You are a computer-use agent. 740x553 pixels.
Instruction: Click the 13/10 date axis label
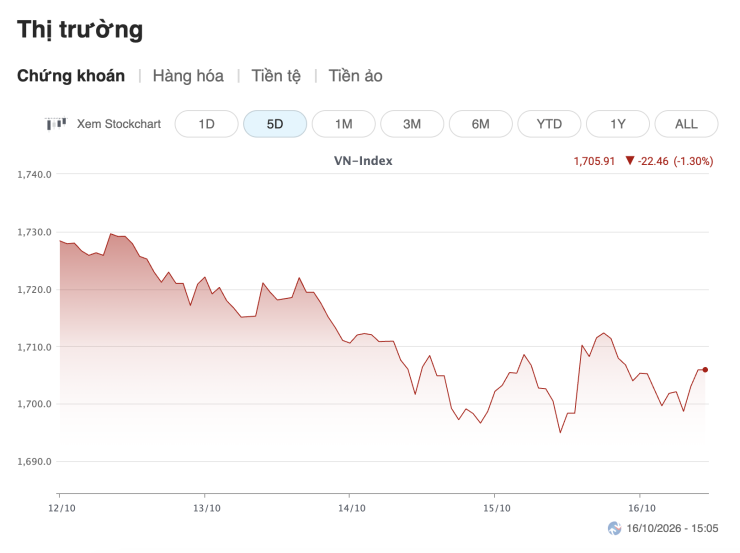point(207,508)
